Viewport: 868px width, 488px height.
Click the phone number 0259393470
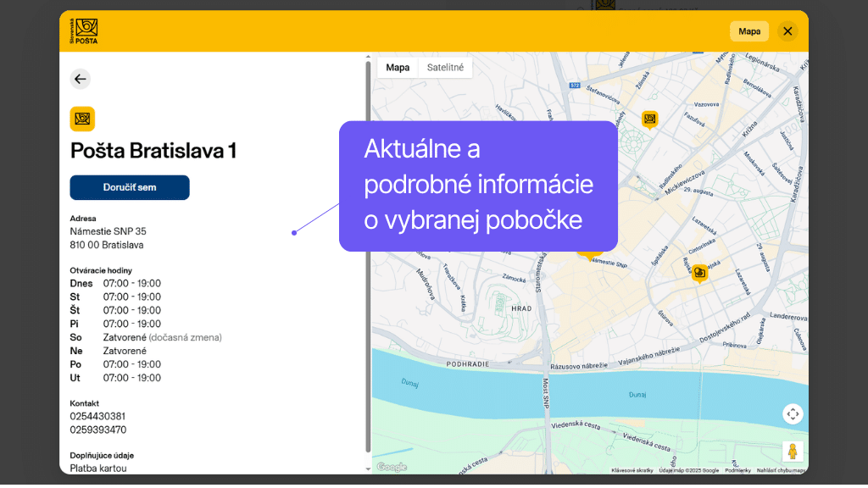point(98,430)
